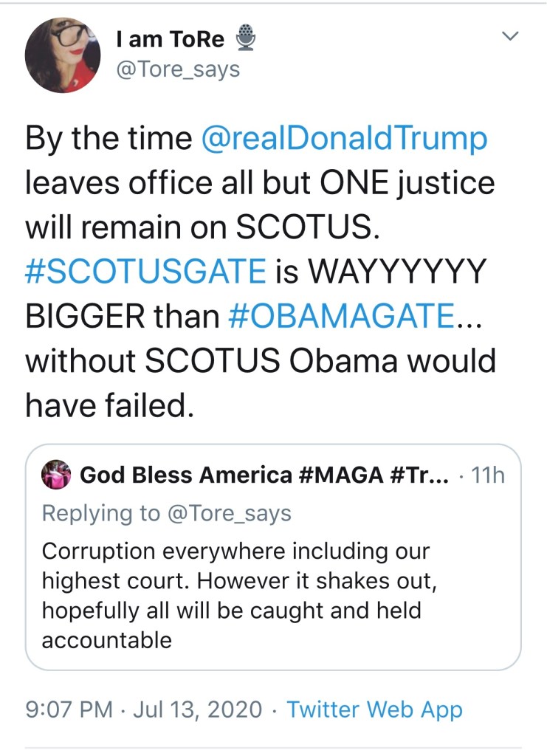547x756 pixels.
Task: Click the 11h timestamp on quoted tweet
Action: point(487,475)
